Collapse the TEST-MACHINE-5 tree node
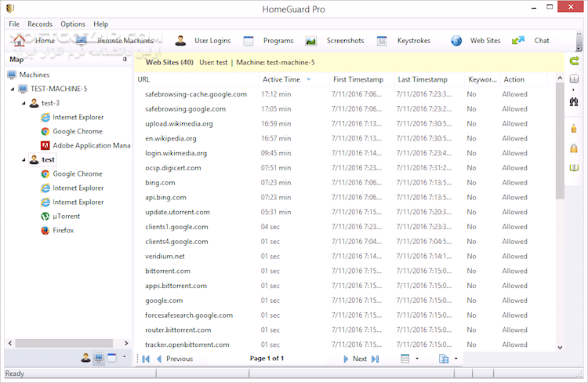 [x=13, y=89]
